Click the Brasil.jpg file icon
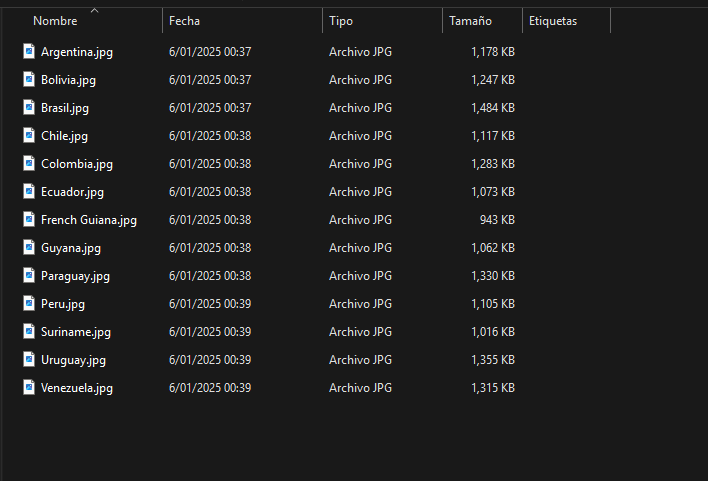 point(29,107)
